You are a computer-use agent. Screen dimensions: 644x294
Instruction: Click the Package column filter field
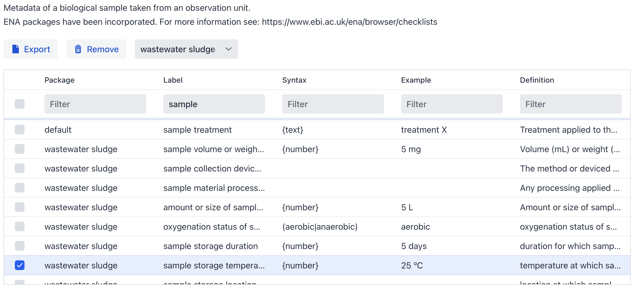click(x=95, y=104)
